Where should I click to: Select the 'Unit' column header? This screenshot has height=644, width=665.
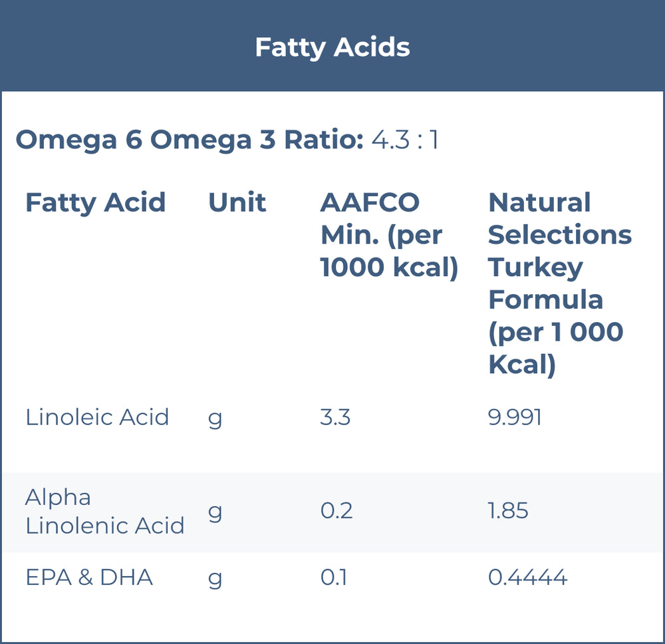pos(237,202)
